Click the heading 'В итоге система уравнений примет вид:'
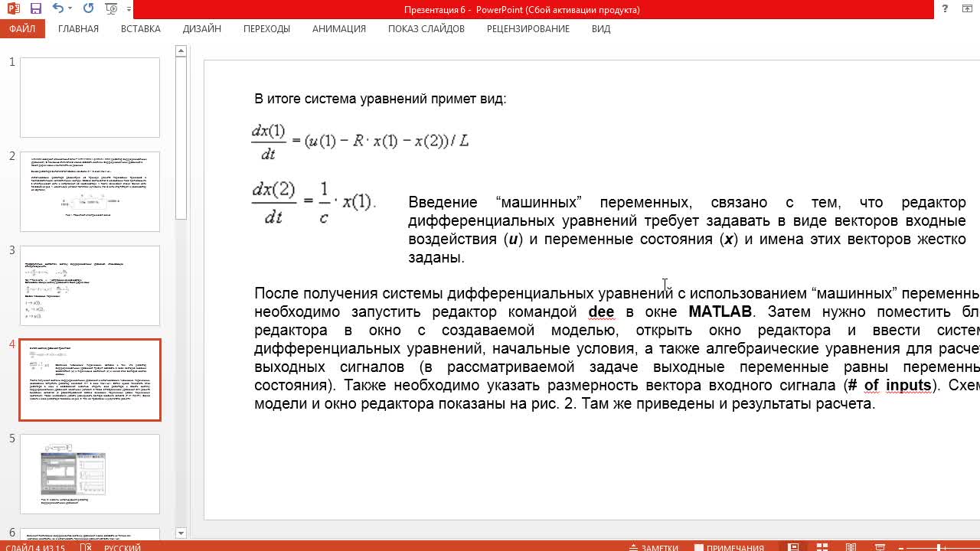This screenshot has height=551, width=980. 380,99
